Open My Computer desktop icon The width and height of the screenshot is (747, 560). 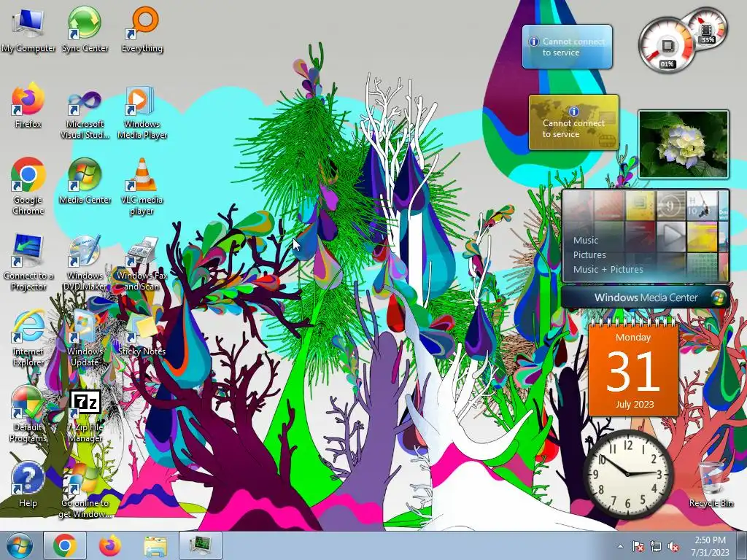click(x=28, y=29)
